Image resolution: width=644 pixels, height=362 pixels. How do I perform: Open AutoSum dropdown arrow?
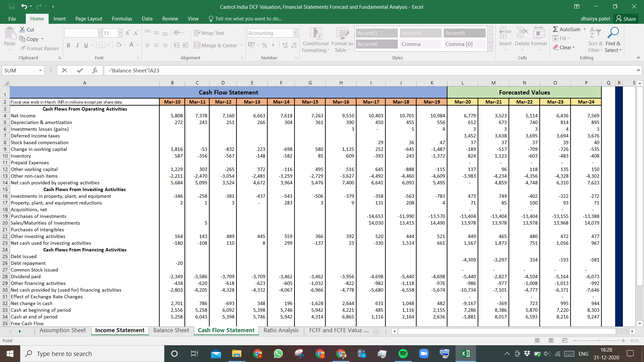pyautogui.click(x=584, y=29)
